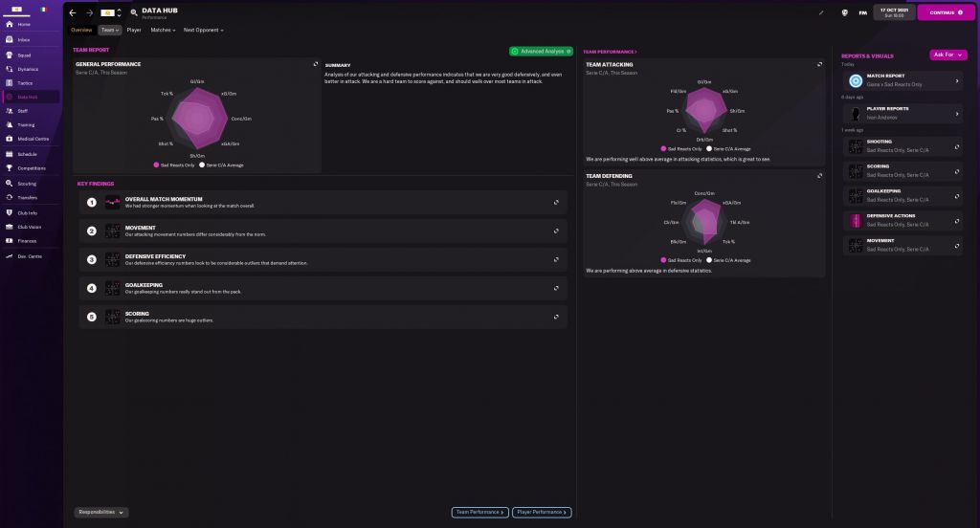Expand the Team Defending chart
The image size is (980, 528).
pos(819,176)
